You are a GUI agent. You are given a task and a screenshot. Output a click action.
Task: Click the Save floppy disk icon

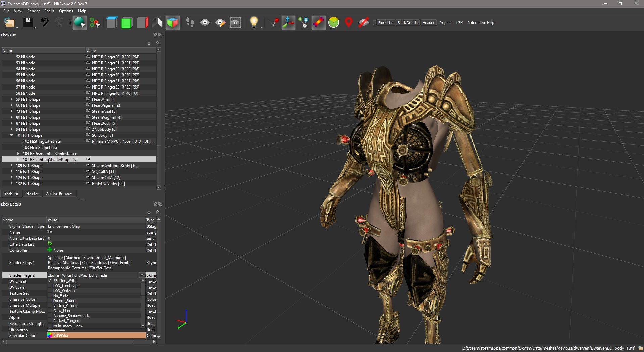coord(28,22)
